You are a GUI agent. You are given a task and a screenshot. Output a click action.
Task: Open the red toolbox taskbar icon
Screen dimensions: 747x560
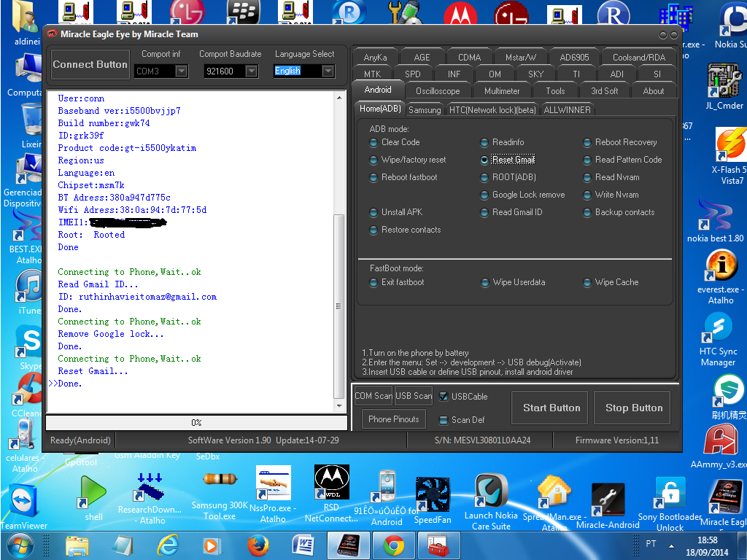tap(438, 545)
